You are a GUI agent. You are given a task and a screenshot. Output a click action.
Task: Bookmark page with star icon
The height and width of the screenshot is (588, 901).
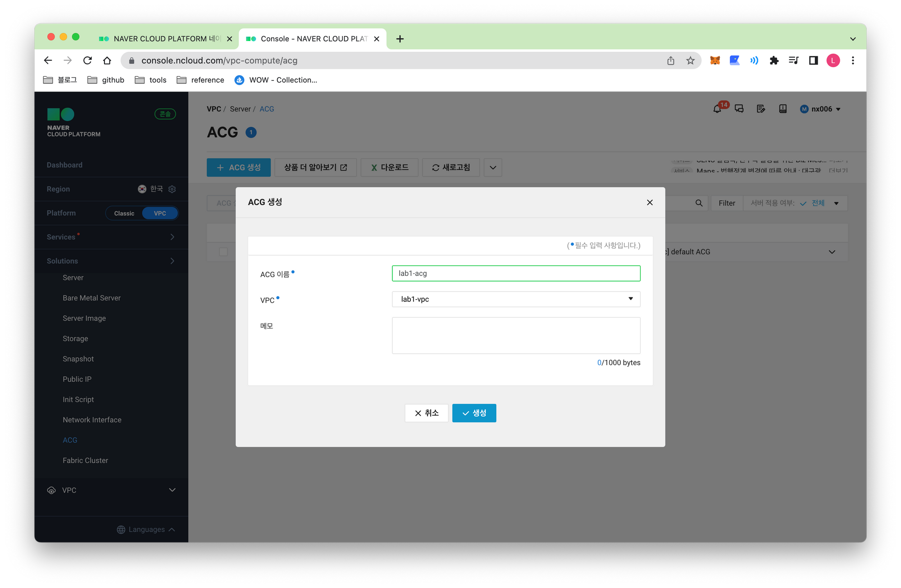[x=690, y=60]
